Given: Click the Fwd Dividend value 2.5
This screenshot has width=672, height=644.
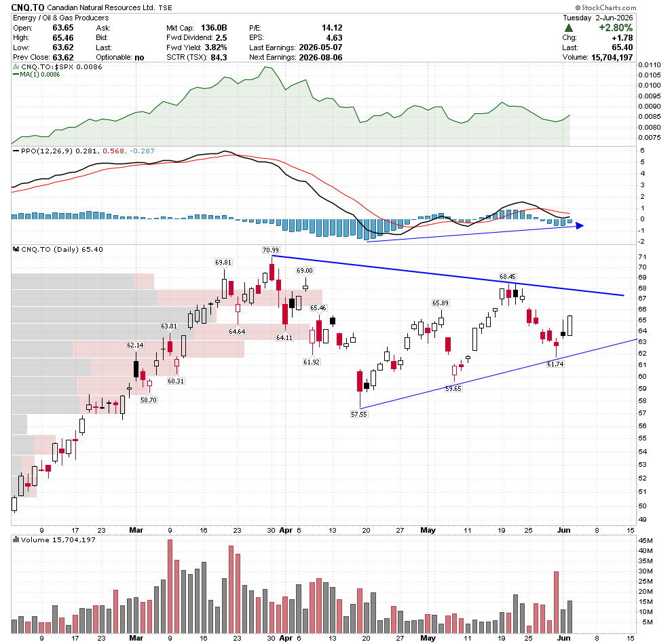Looking at the screenshot, I should click(221, 38).
